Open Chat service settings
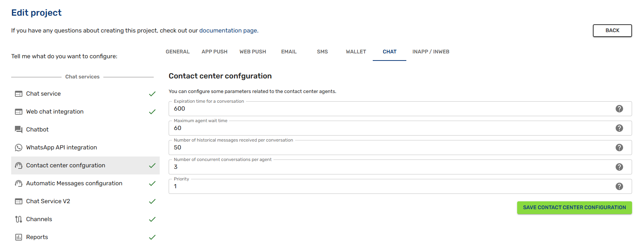This screenshot has height=251, width=644. pos(85,94)
